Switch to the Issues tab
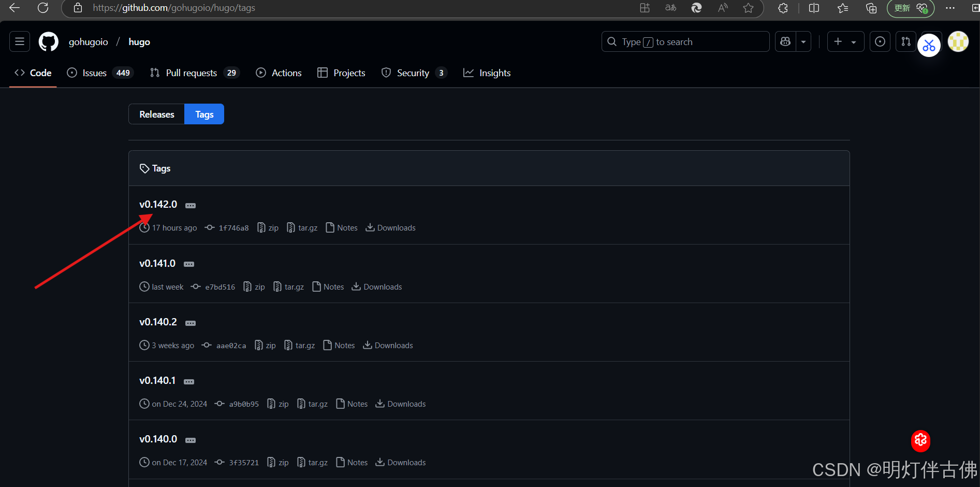Viewport: 980px width, 487px height. coord(100,73)
